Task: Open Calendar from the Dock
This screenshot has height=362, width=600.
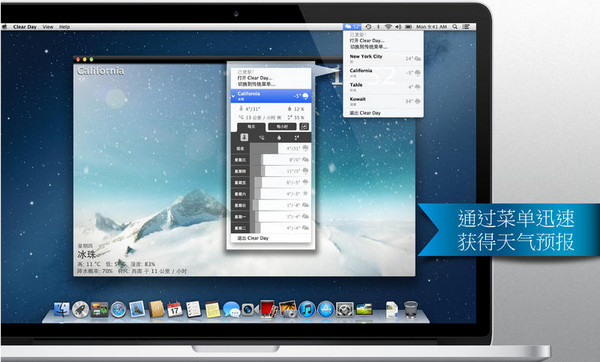Action: 174,309
